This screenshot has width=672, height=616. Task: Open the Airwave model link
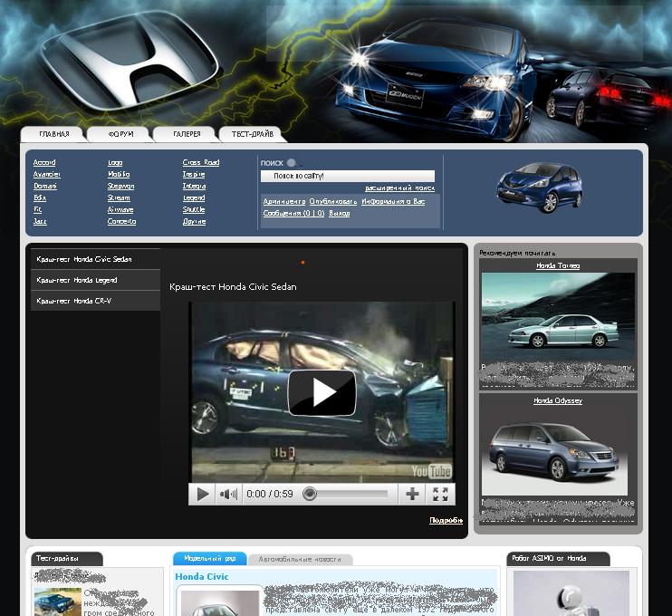(120, 209)
